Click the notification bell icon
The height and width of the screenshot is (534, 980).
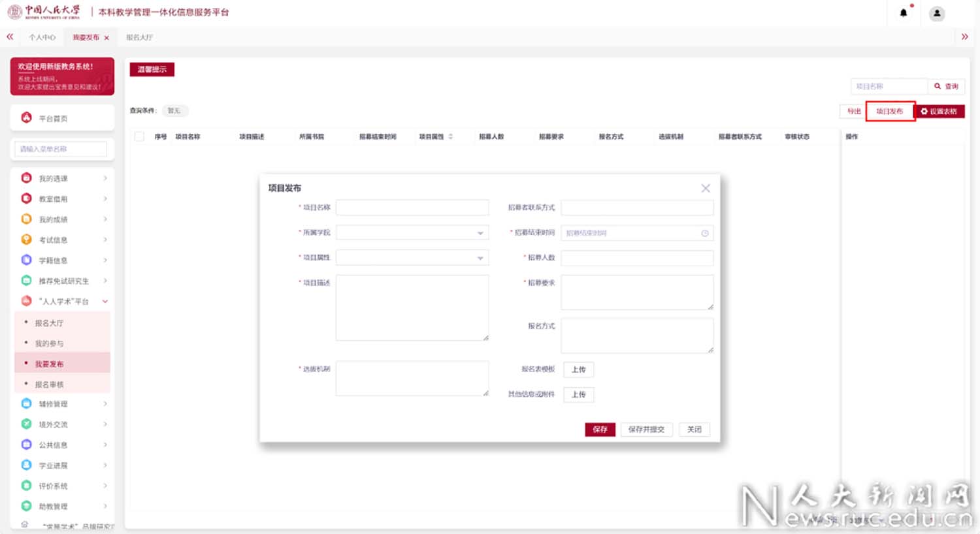point(904,13)
